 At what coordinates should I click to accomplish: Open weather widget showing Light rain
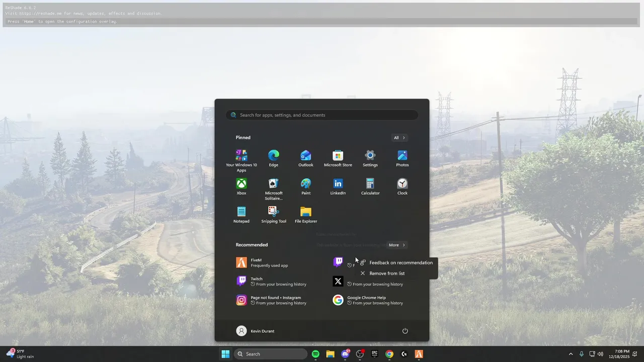(20, 354)
